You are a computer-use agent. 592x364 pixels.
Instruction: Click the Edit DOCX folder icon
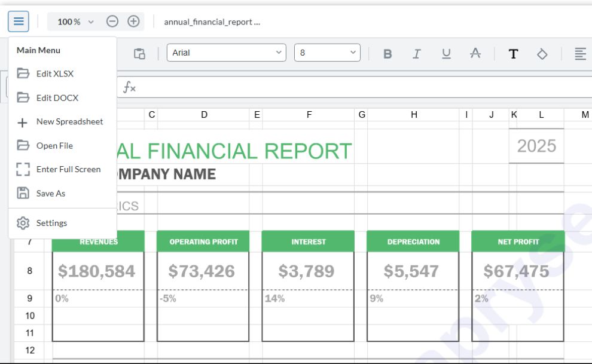tap(23, 97)
